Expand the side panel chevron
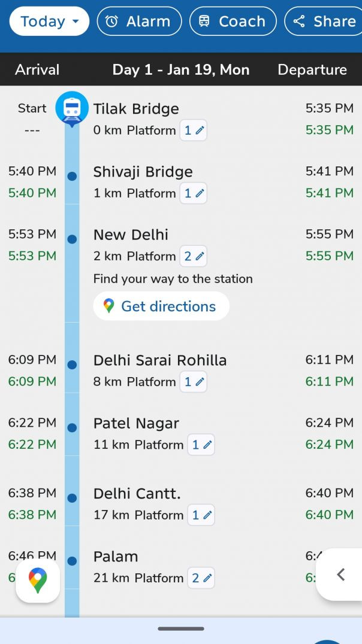Viewport: 362px width, 644px height. 340,575
